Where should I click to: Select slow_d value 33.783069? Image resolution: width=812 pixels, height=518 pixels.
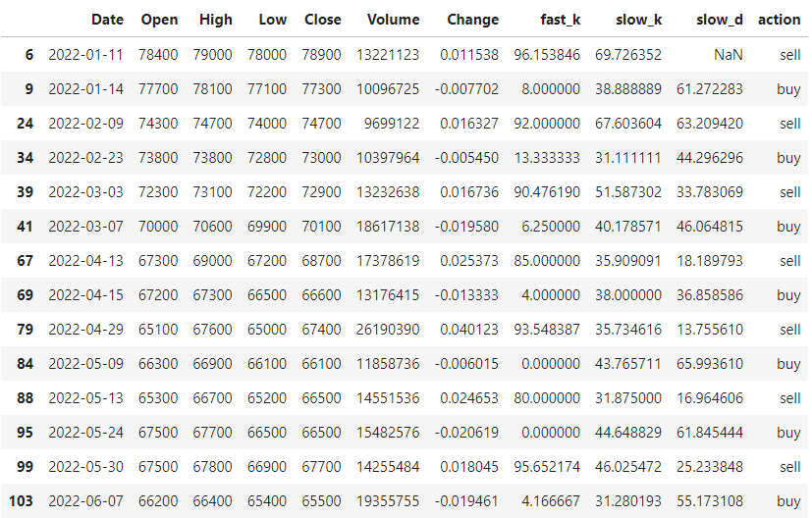coord(710,192)
